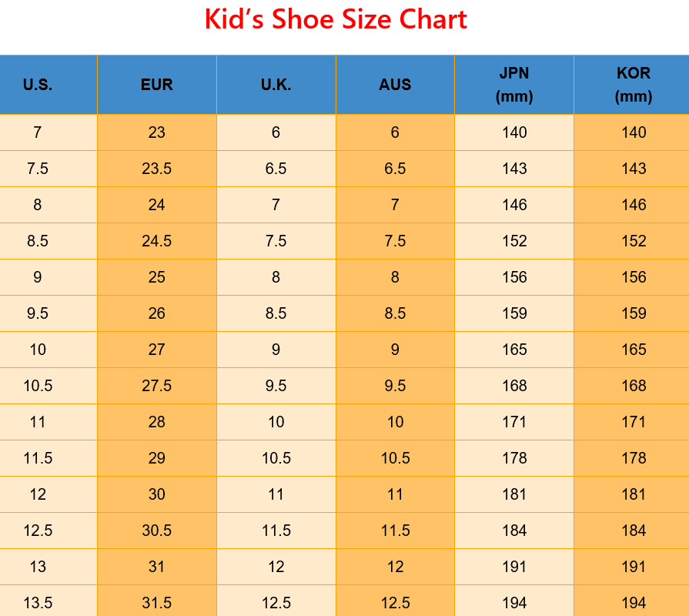
Task: Click the KOR 178 cell
Action: pyautogui.click(x=634, y=458)
